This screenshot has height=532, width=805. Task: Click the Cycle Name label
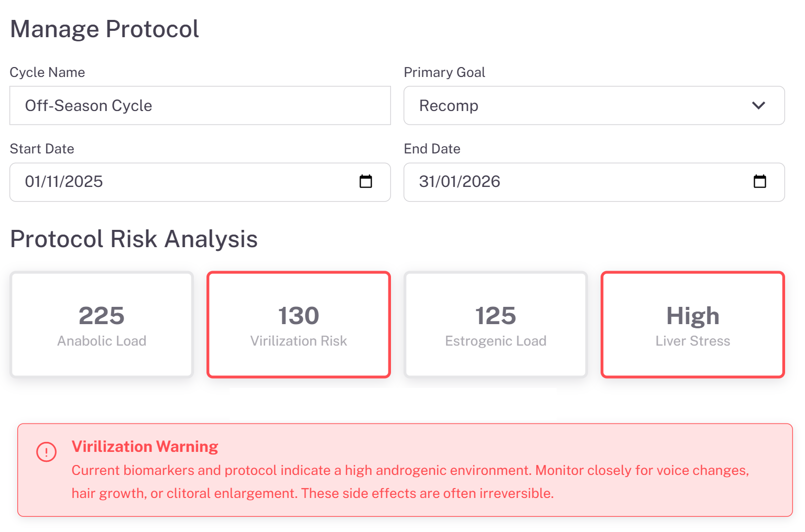pyautogui.click(x=47, y=72)
